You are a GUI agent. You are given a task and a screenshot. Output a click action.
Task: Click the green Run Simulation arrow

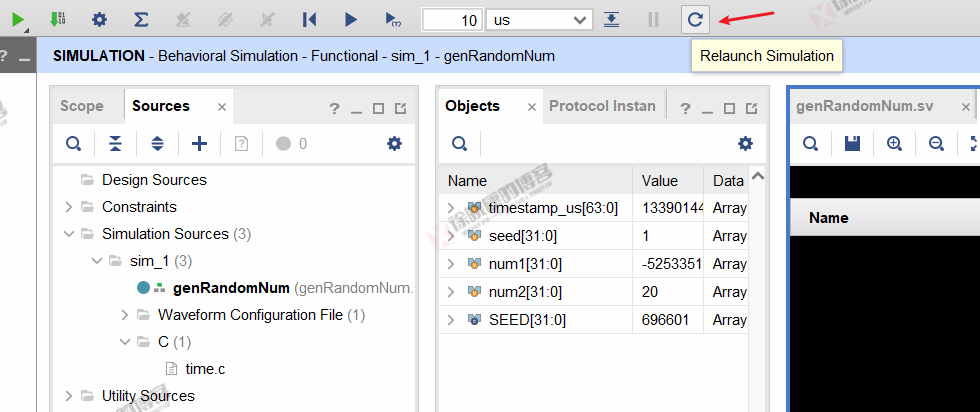[19, 19]
